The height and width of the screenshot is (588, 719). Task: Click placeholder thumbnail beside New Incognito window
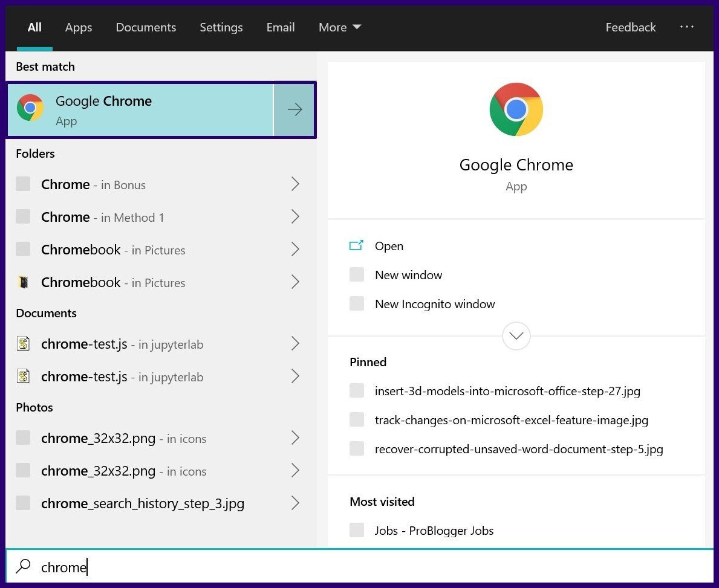click(x=357, y=303)
